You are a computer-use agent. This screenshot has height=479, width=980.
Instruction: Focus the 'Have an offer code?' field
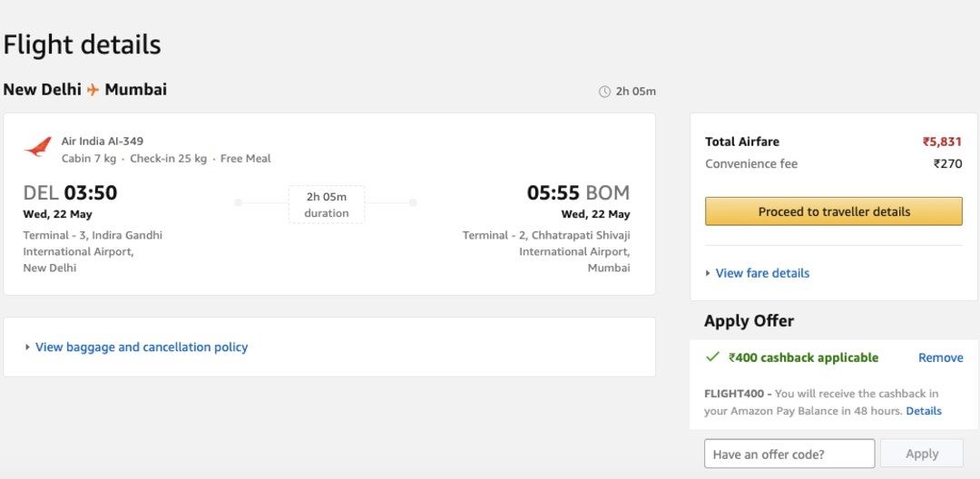[789, 454]
